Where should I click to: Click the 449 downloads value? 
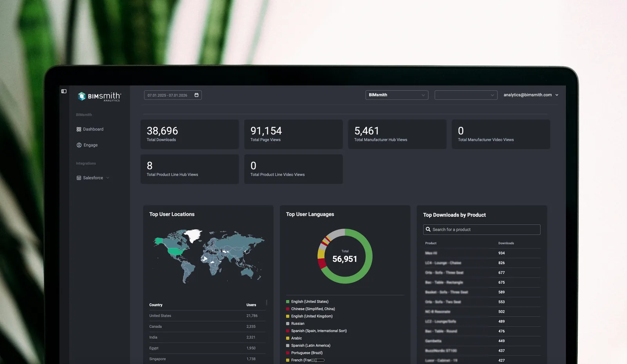point(502,341)
